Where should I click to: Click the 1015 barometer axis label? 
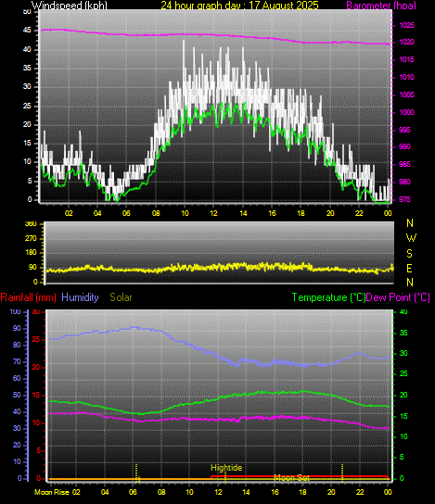pyautogui.click(x=406, y=60)
